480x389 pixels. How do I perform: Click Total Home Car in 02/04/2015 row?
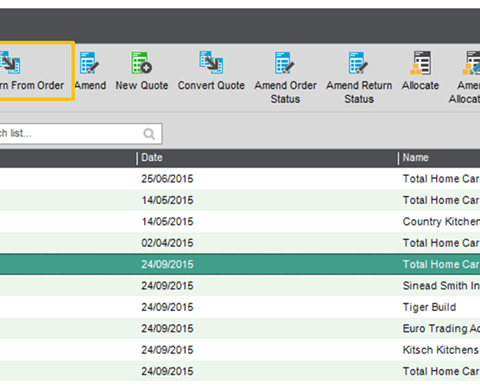pyautogui.click(x=441, y=243)
